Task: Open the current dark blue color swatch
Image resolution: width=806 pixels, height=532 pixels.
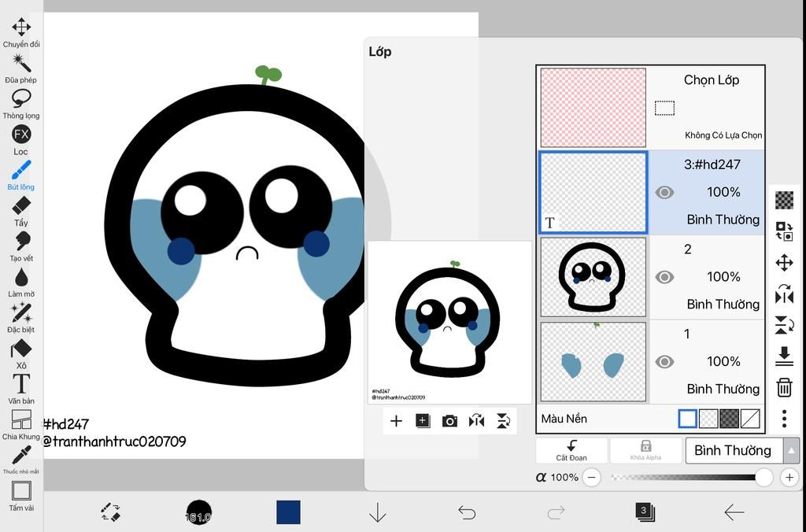Action: pyautogui.click(x=288, y=512)
